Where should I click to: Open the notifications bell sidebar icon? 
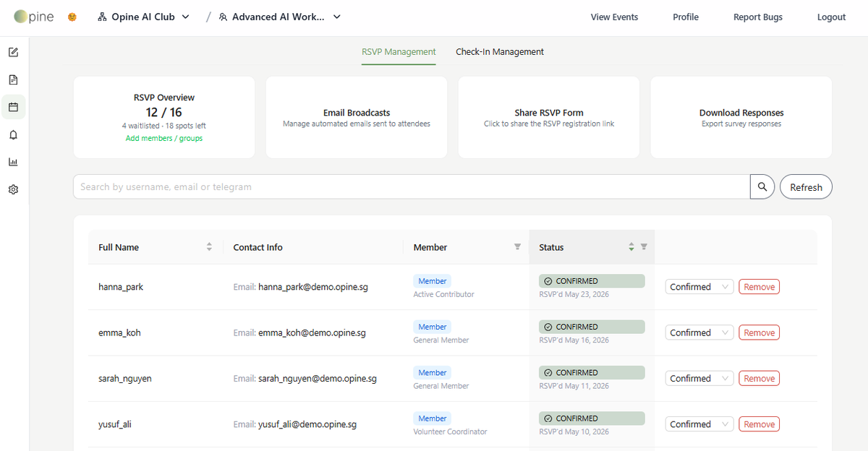click(x=13, y=134)
